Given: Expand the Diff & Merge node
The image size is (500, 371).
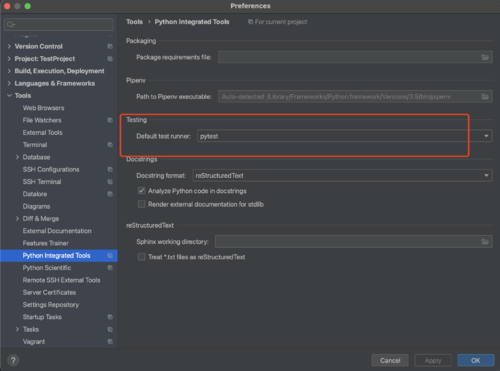Looking at the screenshot, I should click(x=17, y=219).
